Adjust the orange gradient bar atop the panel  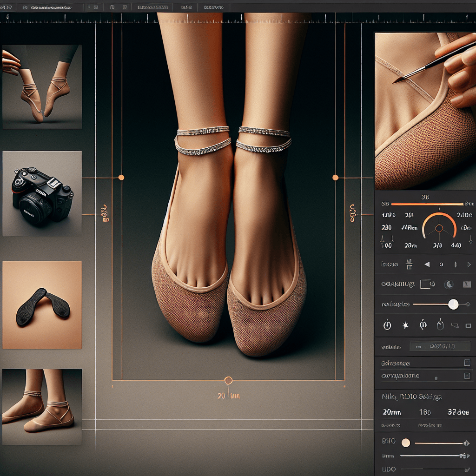tap(428, 204)
